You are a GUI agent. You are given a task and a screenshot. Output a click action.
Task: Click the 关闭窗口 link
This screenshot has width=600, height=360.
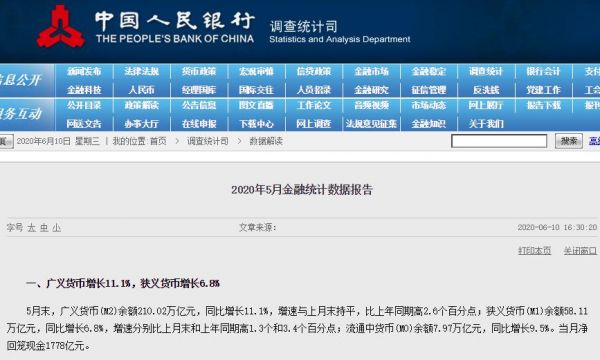[580, 251]
